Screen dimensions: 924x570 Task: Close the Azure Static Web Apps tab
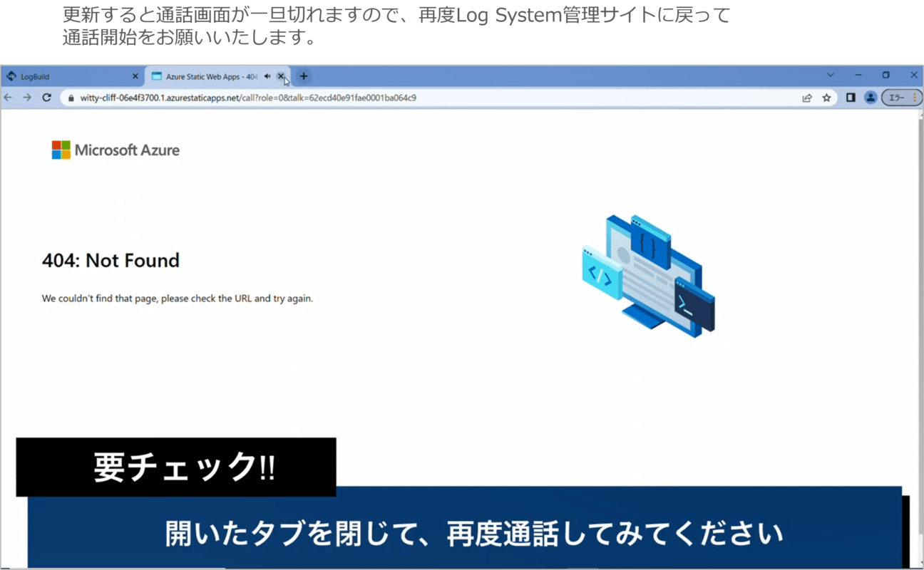(x=281, y=76)
